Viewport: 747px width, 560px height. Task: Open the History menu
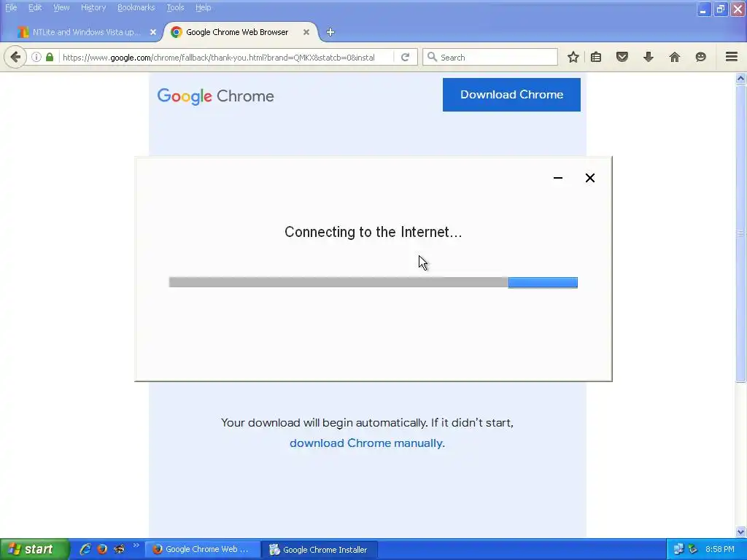point(93,7)
